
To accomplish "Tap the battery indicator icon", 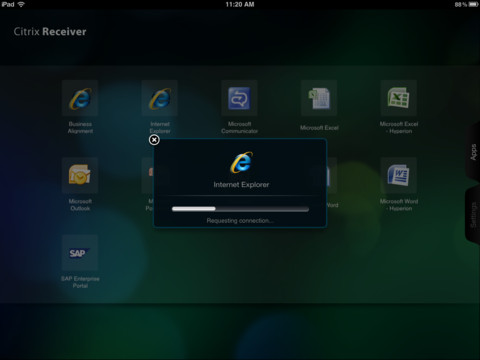I will pos(474,4).
